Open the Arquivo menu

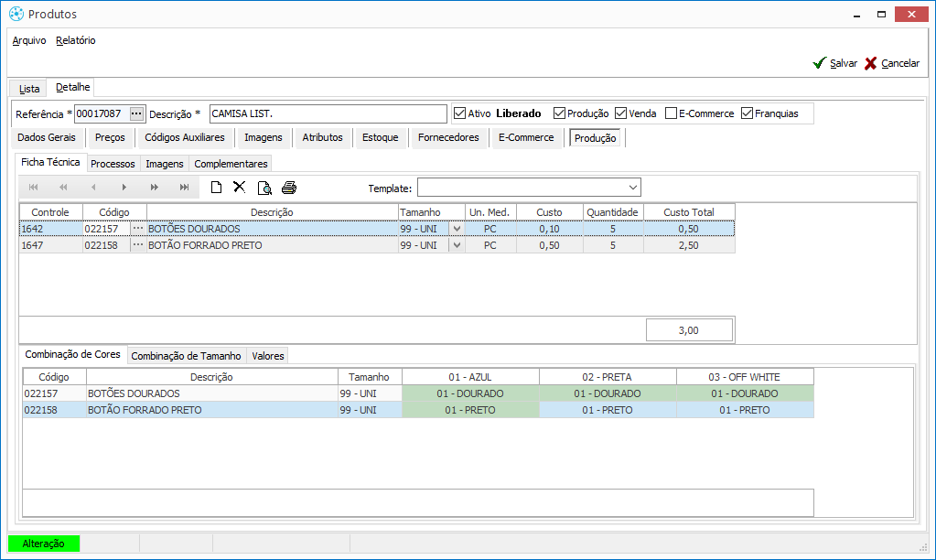(x=29, y=40)
